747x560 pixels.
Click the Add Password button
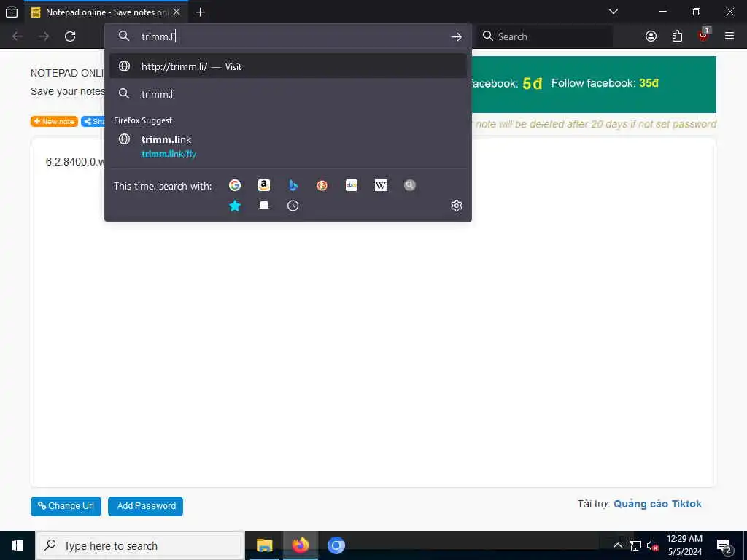coord(145,506)
